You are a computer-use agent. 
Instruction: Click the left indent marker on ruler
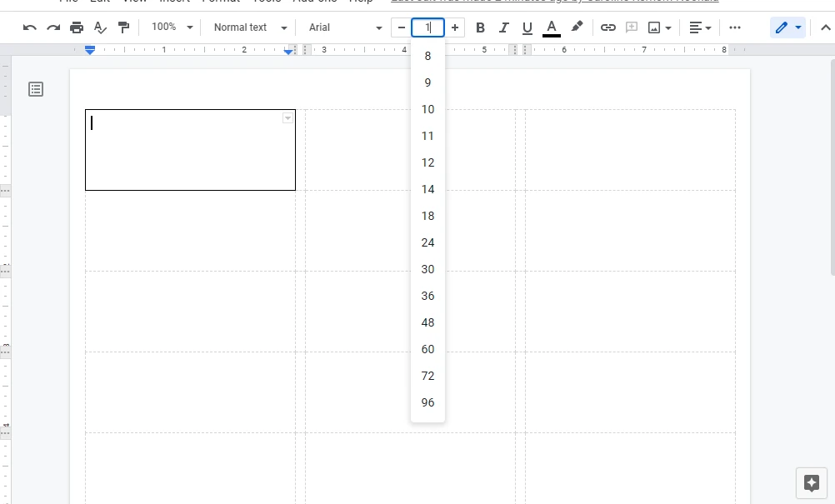coord(90,50)
